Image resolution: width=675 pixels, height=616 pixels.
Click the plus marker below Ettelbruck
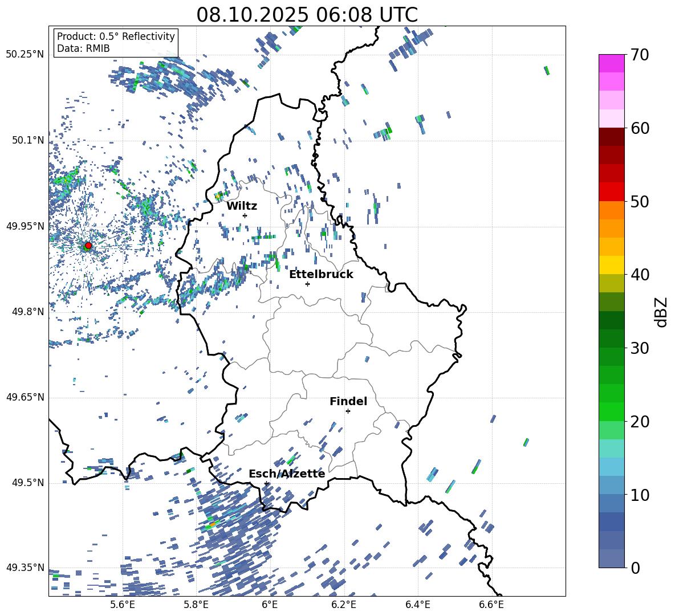click(307, 284)
